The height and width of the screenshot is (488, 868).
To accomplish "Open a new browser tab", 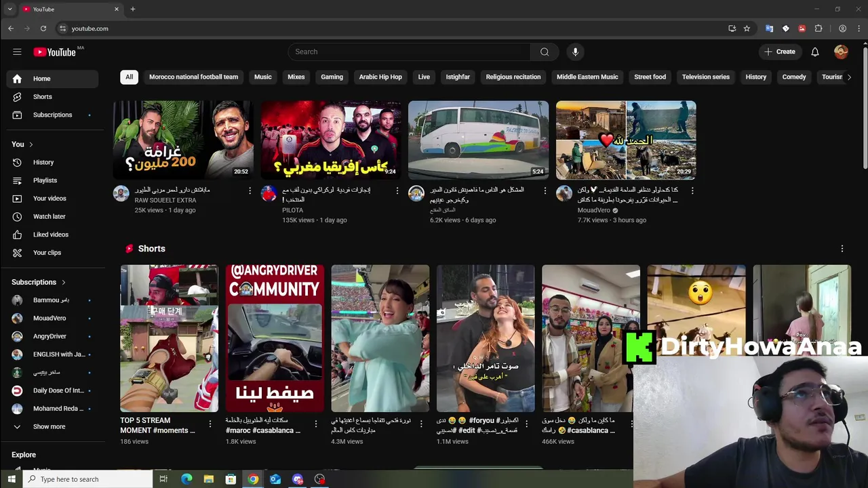I will 133,9.
